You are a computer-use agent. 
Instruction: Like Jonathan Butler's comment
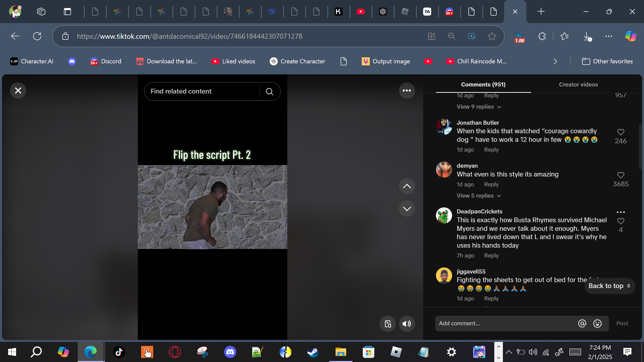[x=621, y=132]
